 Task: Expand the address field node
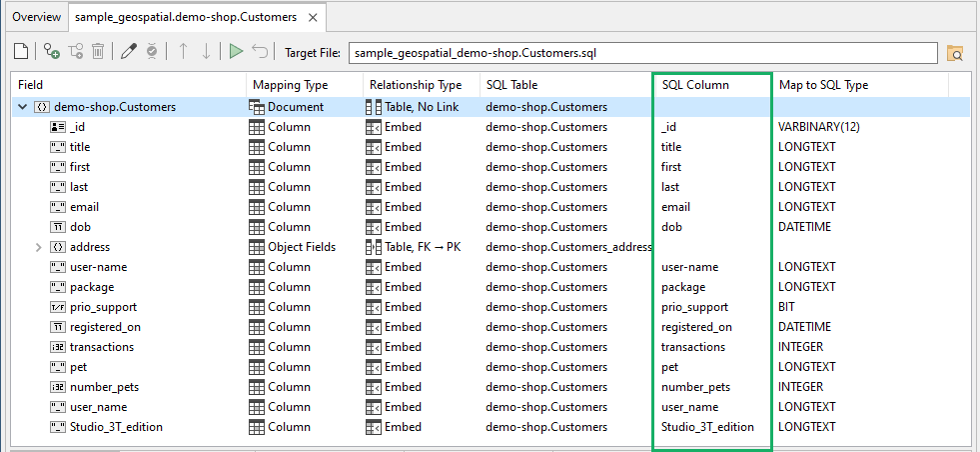pyautogui.click(x=39, y=247)
